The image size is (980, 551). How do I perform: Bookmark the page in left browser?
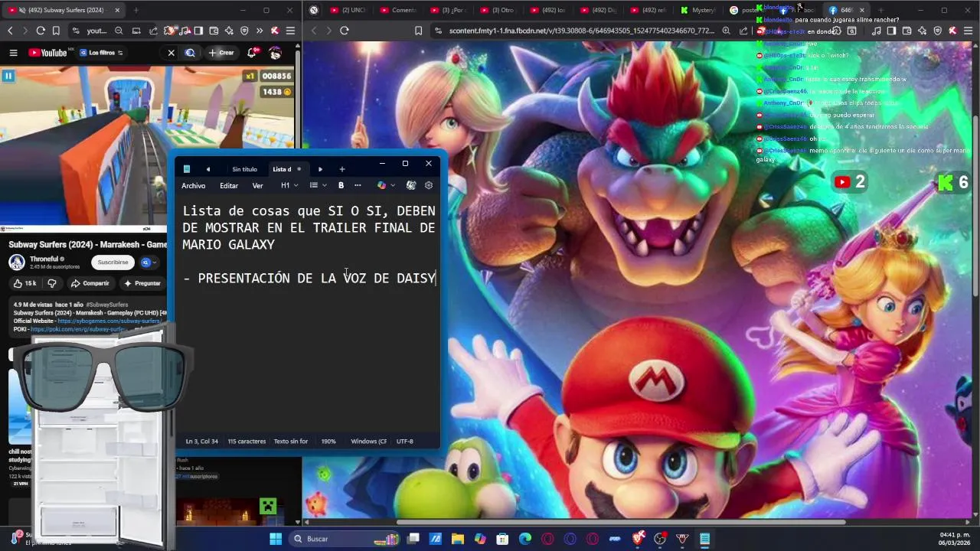pos(56,31)
